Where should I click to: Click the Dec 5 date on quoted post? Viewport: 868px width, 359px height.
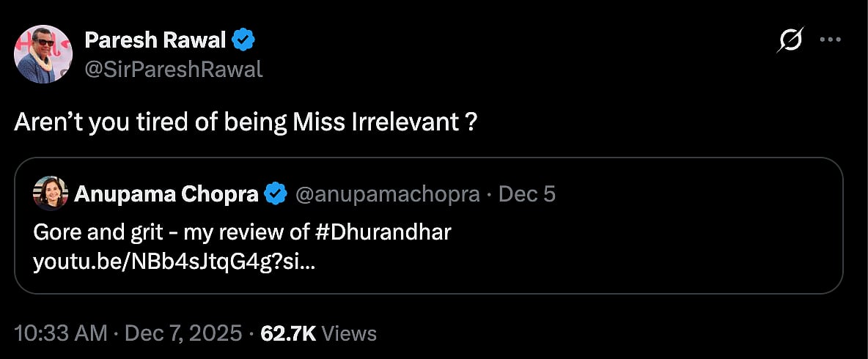click(x=526, y=194)
